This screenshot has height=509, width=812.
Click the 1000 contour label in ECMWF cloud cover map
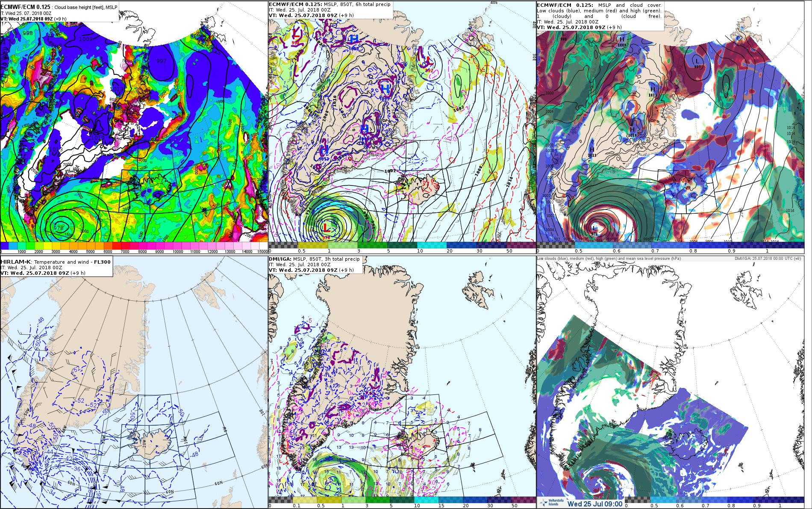click(550, 93)
